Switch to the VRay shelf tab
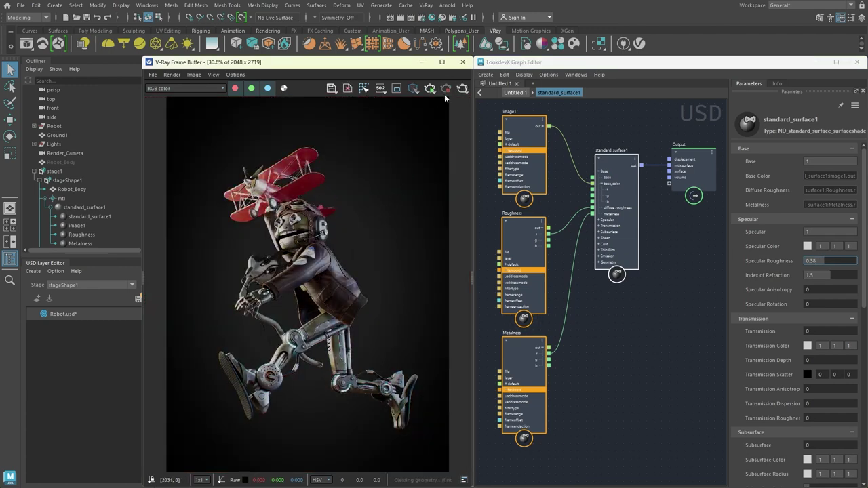Screen dimensions: 868x488 coord(495,30)
